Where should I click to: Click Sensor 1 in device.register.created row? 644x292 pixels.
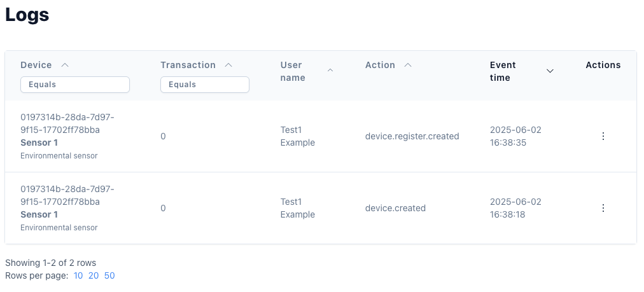(x=39, y=143)
